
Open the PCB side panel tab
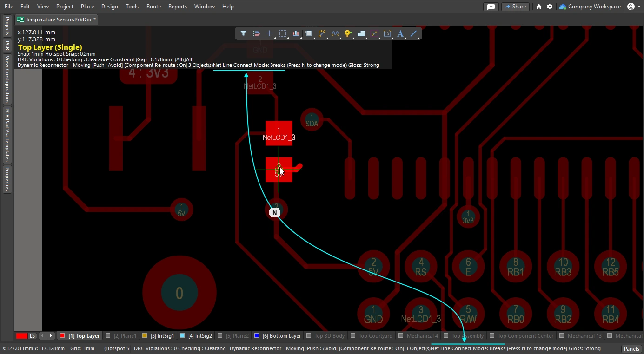click(7, 46)
